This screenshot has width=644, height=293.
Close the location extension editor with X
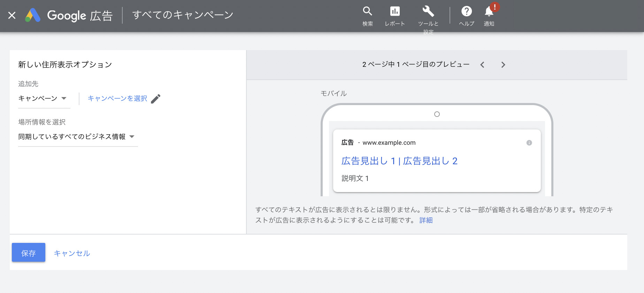(12, 15)
